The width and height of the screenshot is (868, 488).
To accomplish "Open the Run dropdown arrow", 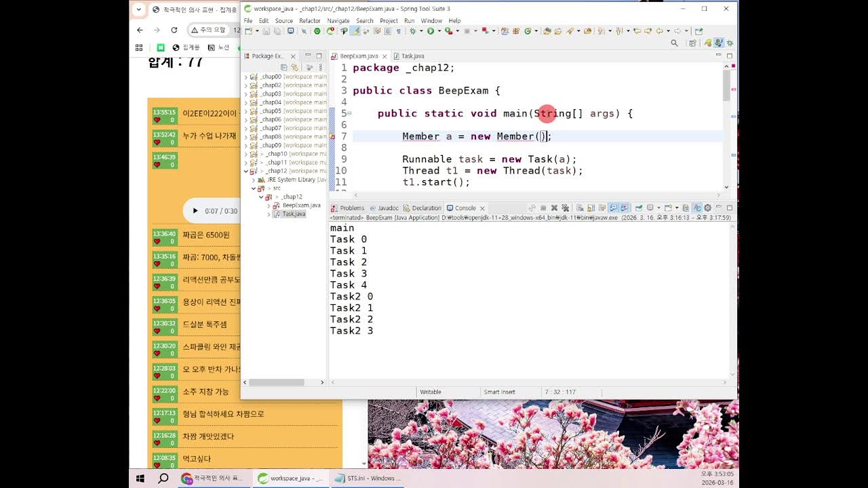I will [439, 31].
